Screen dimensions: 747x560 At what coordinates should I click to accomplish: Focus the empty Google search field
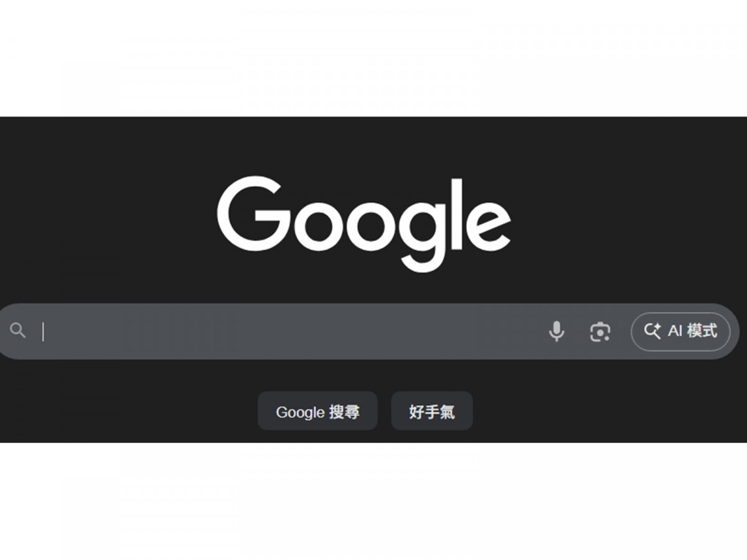coord(293,331)
